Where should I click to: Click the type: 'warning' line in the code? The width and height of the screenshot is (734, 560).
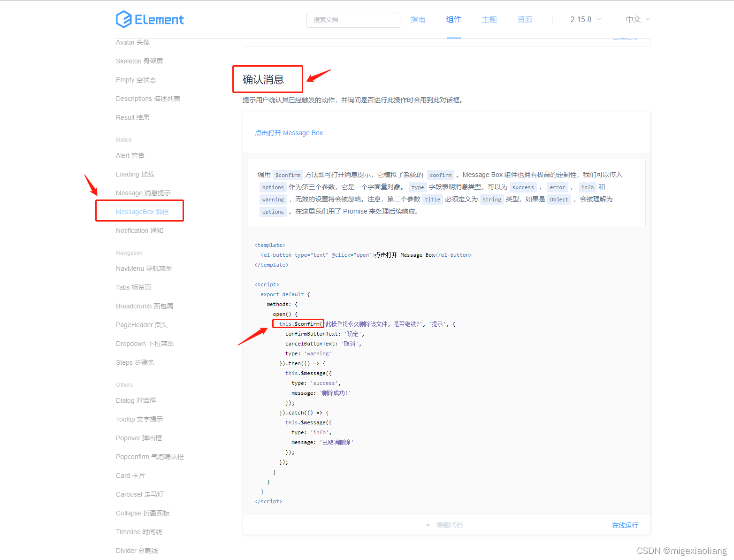(308, 353)
